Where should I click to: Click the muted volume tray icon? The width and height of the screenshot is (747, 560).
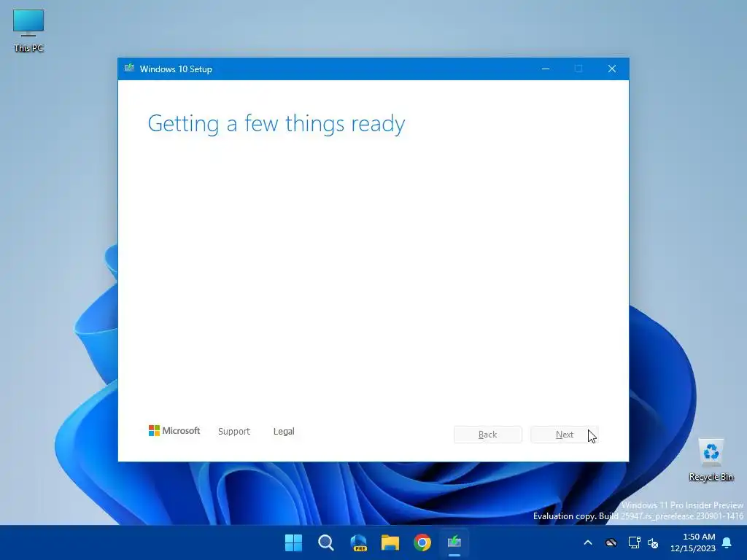[653, 542]
